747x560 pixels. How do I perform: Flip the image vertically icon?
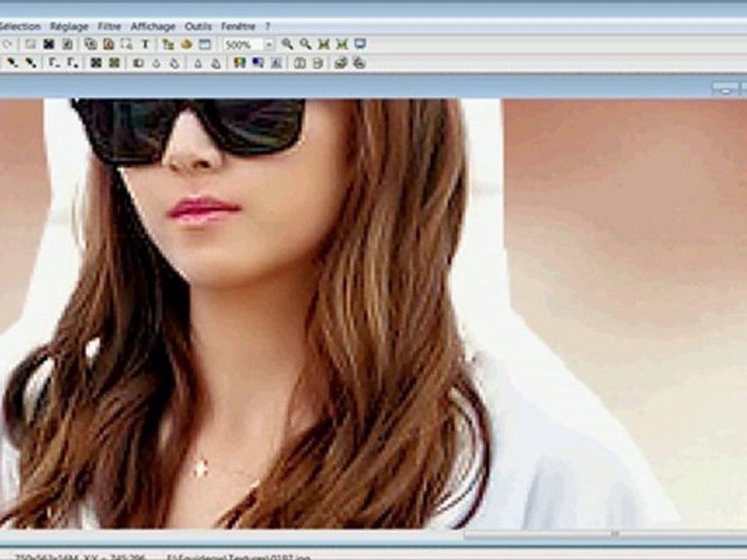318,63
